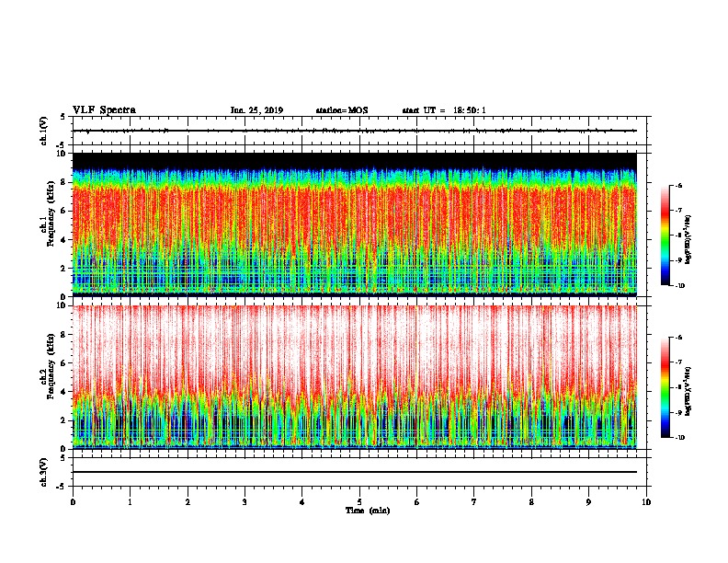The height and width of the screenshot is (563, 728).
Task: Click the "8" tick on the time axis
Action: pos(531,502)
